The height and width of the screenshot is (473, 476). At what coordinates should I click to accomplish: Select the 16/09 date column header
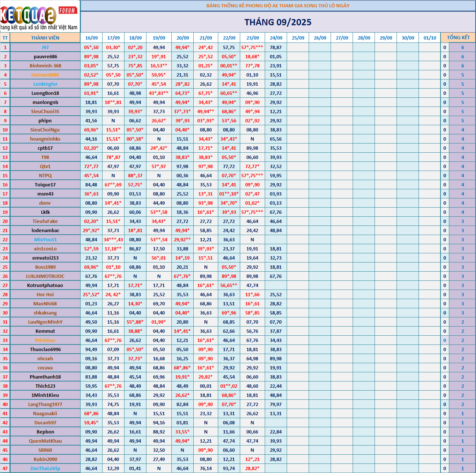(91, 38)
